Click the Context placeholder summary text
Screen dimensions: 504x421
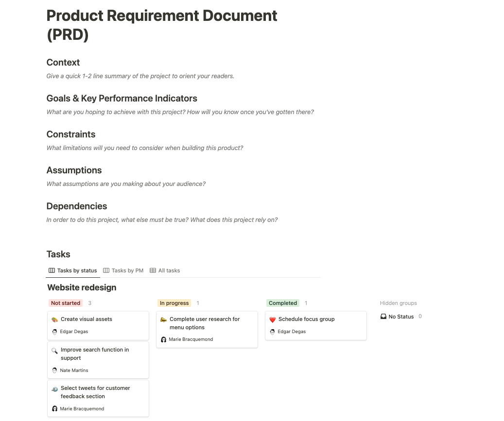tap(140, 76)
